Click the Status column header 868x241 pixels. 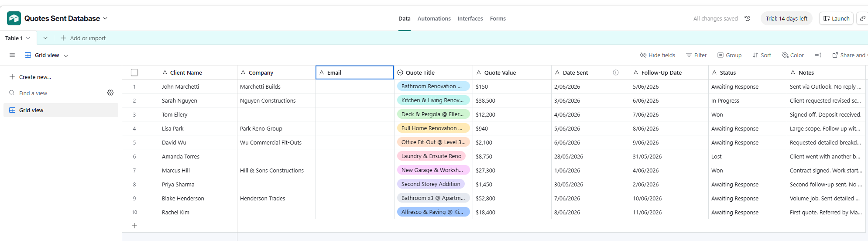click(748, 72)
